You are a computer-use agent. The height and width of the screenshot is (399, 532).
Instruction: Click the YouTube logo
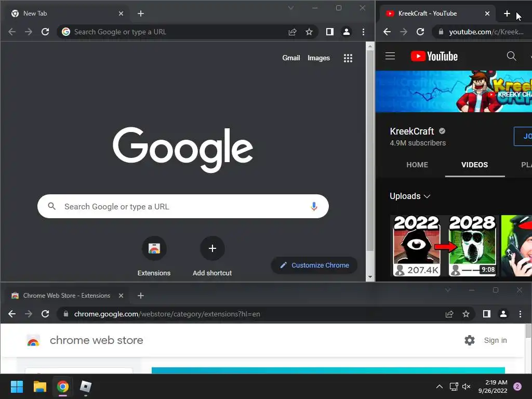[x=434, y=56]
